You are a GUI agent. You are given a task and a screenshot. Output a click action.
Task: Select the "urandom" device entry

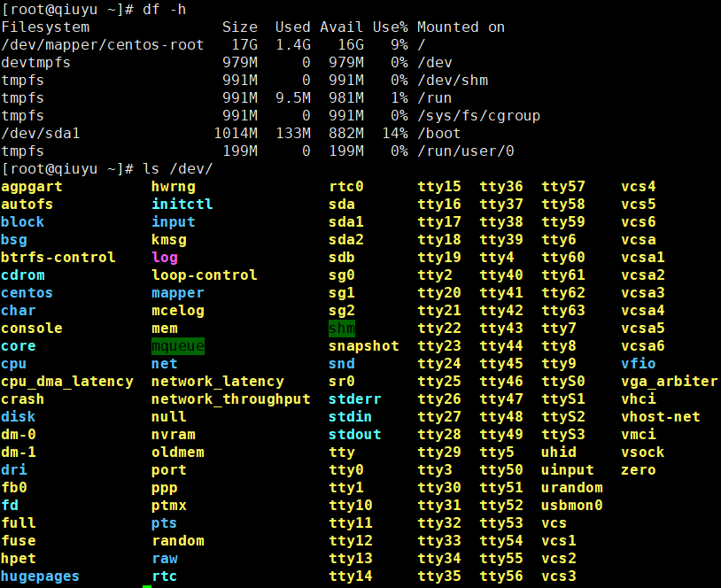pyautogui.click(x=572, y=488)
